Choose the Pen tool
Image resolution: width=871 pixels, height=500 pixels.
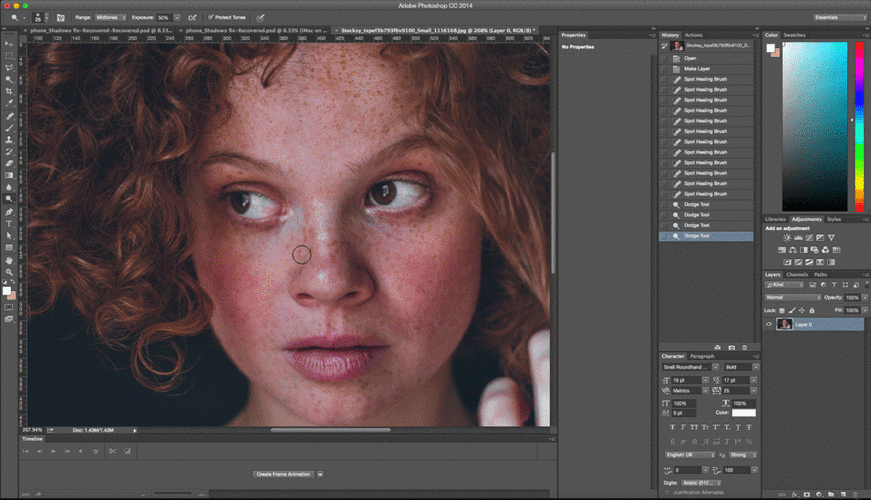9,210
